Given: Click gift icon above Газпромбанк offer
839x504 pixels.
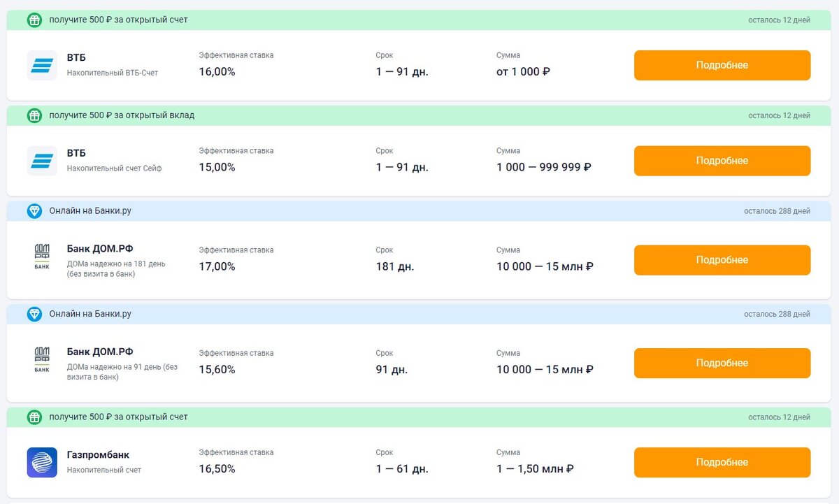Looking at the screenshot, I should click(x=34, y=417).
